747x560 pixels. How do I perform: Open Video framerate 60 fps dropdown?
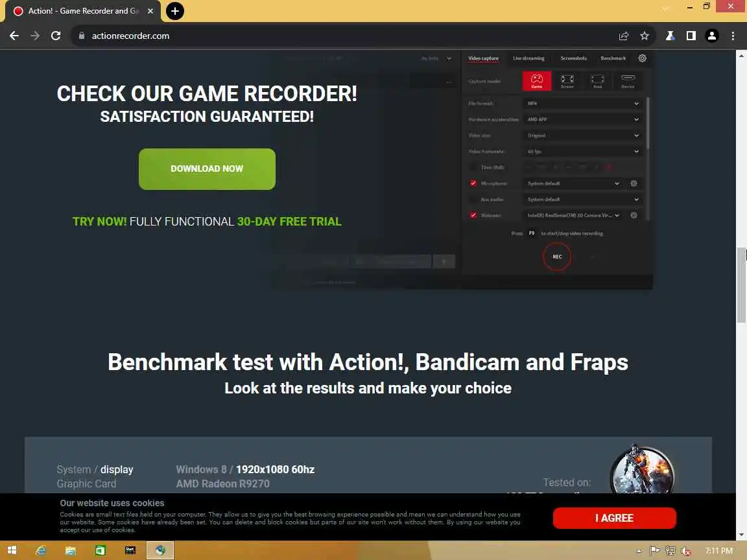coord(583,152)
